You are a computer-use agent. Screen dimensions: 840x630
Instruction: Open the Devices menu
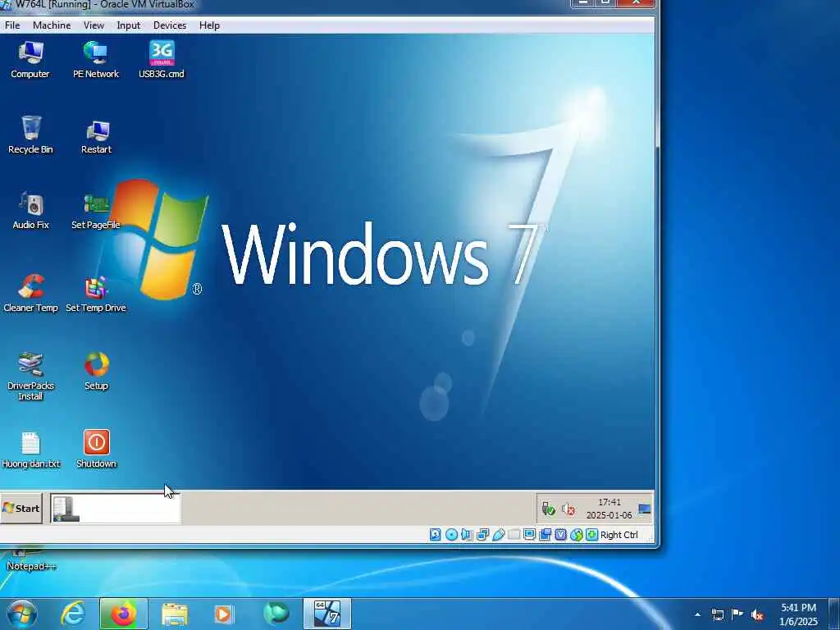pyautogui.click(x=170, y=25)
